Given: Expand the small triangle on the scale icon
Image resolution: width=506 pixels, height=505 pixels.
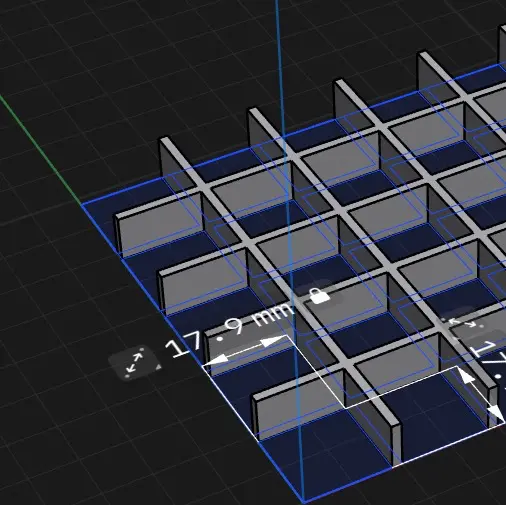Looking at the screenshot, I should click(x=159, y=367).
